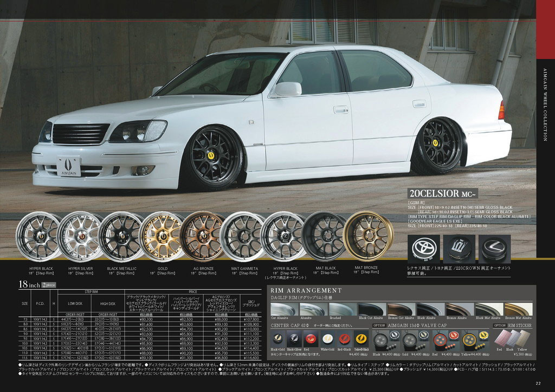Select the Hyper Silver wheel image
Viewport: 555px width, 392px height.
[80, 236]
